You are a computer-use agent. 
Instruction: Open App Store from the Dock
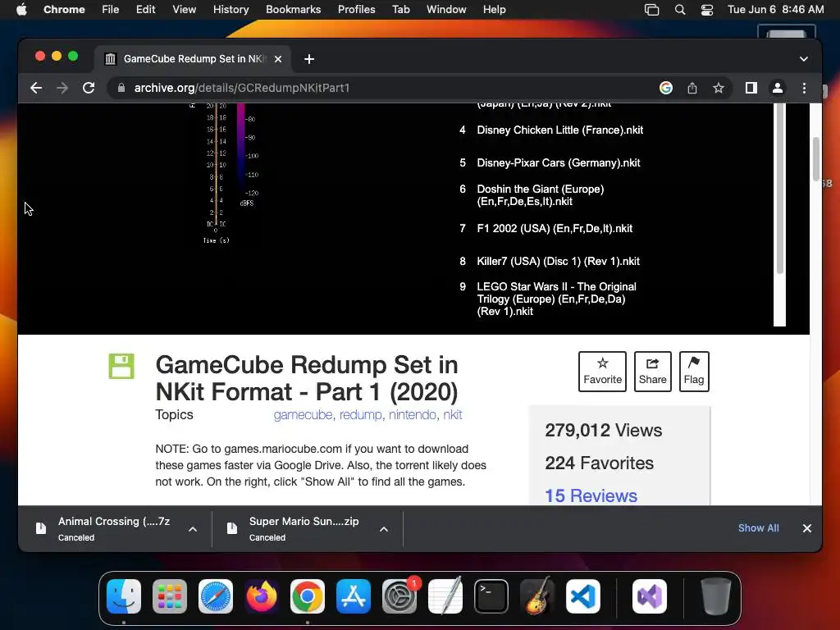(354, 596)
